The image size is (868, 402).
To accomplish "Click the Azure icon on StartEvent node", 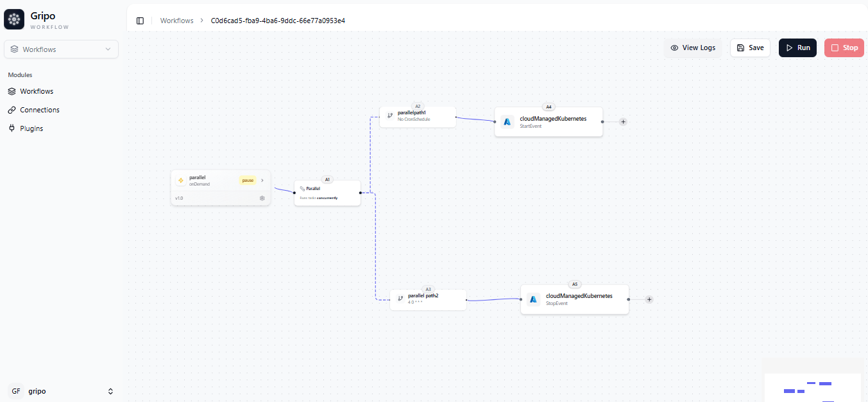I will (x=507, y=122).
